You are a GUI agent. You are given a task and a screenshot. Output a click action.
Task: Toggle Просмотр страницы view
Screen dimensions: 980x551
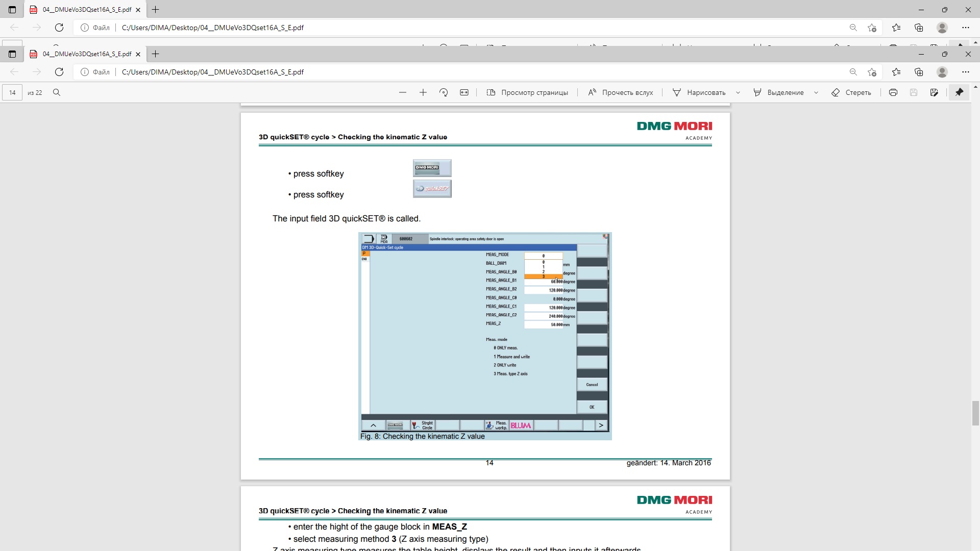[527, 92]
